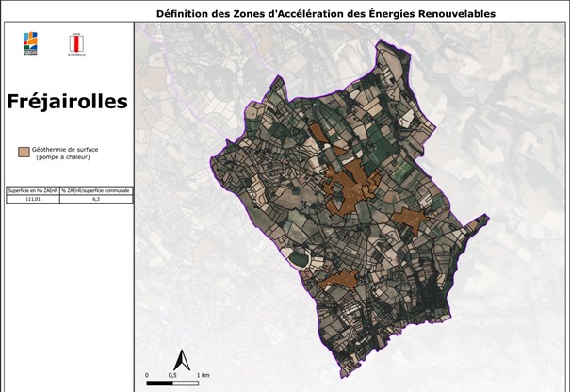The width and height of the screenshot is (570, 392).
Task: Click the map title about Énergies Renouvelables
Action: [x=325, y=14]
